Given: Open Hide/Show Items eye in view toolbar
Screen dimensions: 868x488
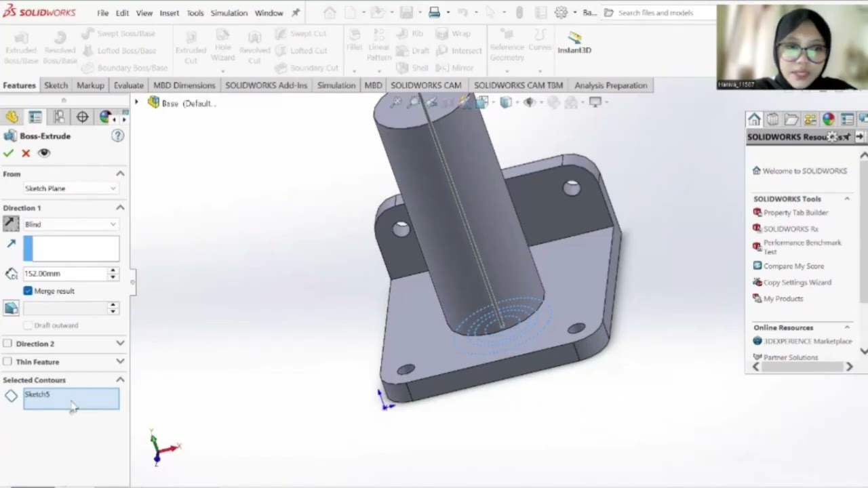Looking at the screenshot, I should 529,102.
